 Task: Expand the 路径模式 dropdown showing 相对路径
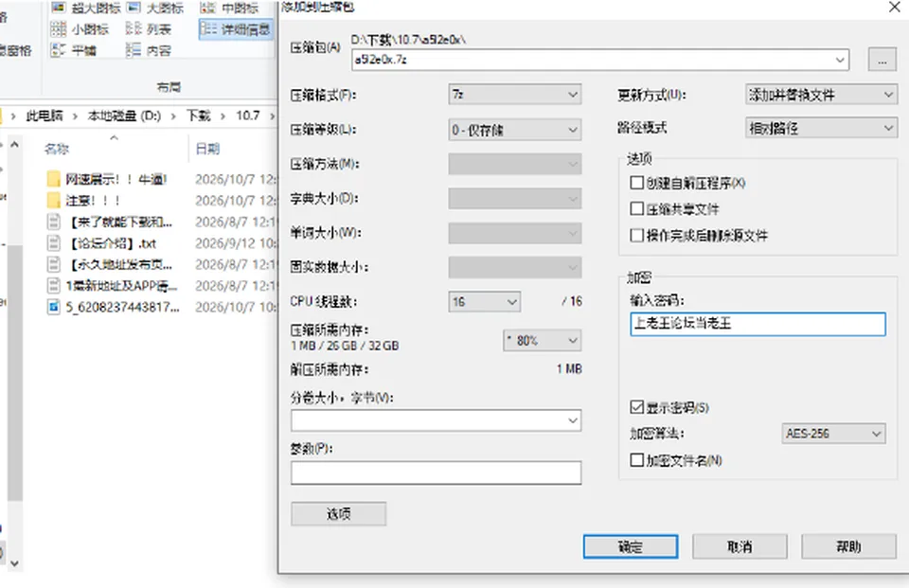coord(821,128)
